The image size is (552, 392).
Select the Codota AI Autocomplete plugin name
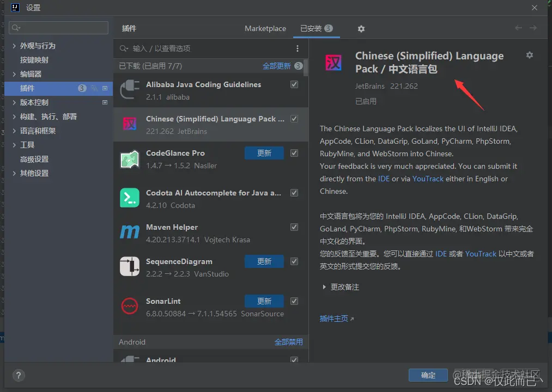tap(214, 193)
